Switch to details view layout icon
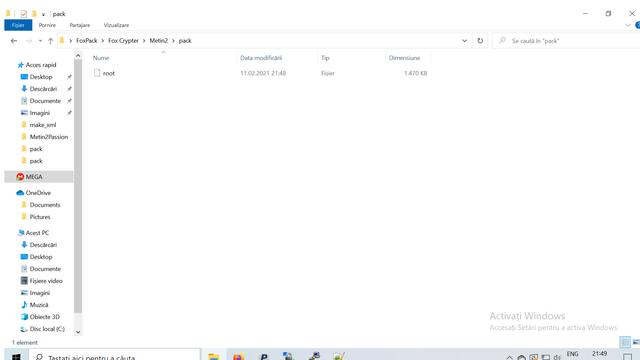 624,342
